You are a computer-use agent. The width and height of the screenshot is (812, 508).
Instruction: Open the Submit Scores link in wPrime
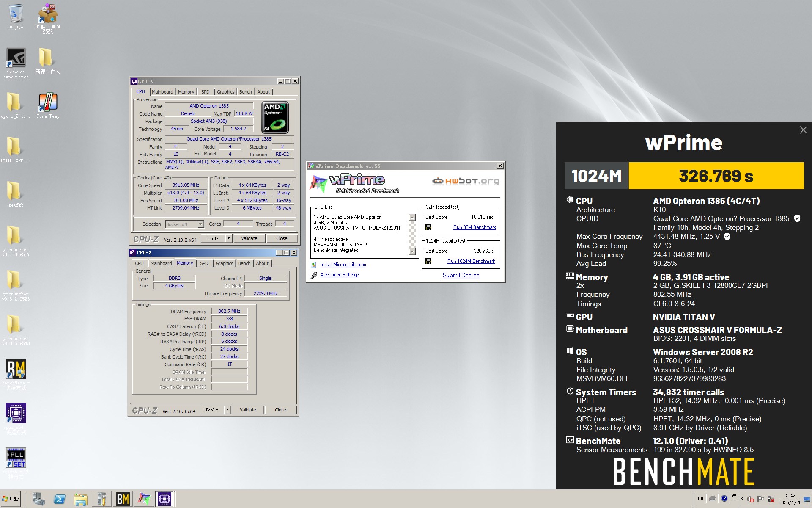click(x=461, y=275)
